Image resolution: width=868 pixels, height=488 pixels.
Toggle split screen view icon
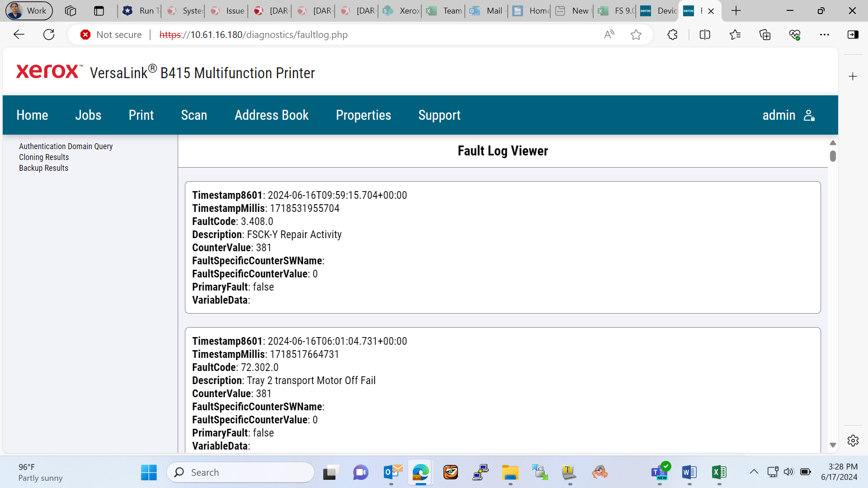705,35
